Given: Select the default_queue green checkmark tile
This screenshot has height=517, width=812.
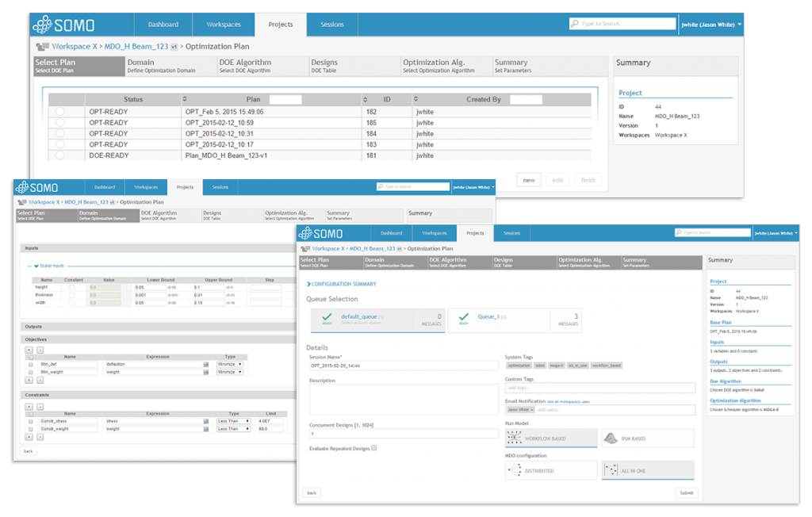Looking at the screenshot, I should click(327, 316).
